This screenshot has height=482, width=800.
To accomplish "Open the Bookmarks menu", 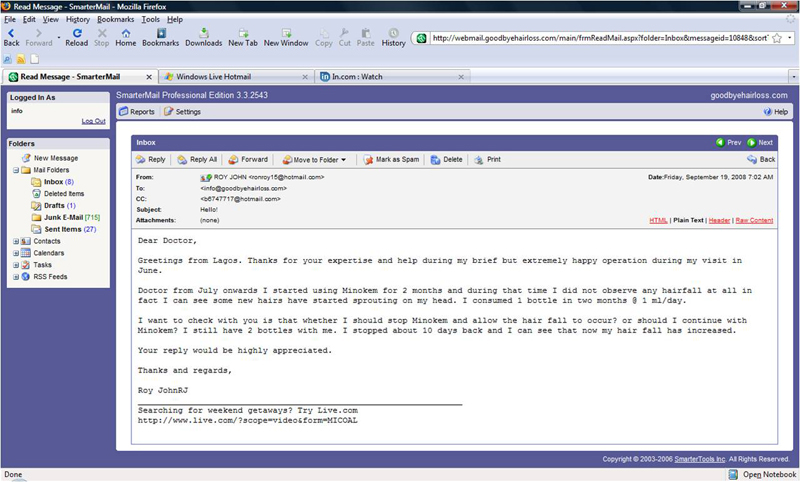I will (x=115, y=19).
